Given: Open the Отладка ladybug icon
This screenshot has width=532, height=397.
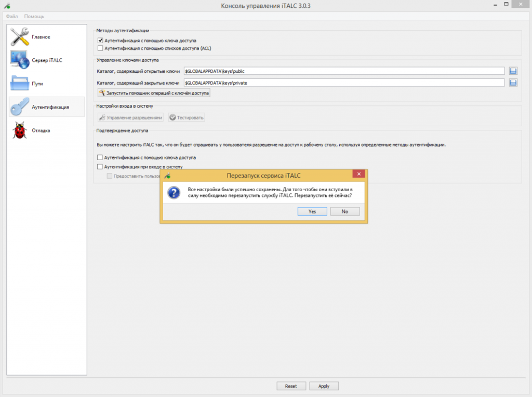Looking at the screenshot, I should pyautogui.click(x=20, y=130).
